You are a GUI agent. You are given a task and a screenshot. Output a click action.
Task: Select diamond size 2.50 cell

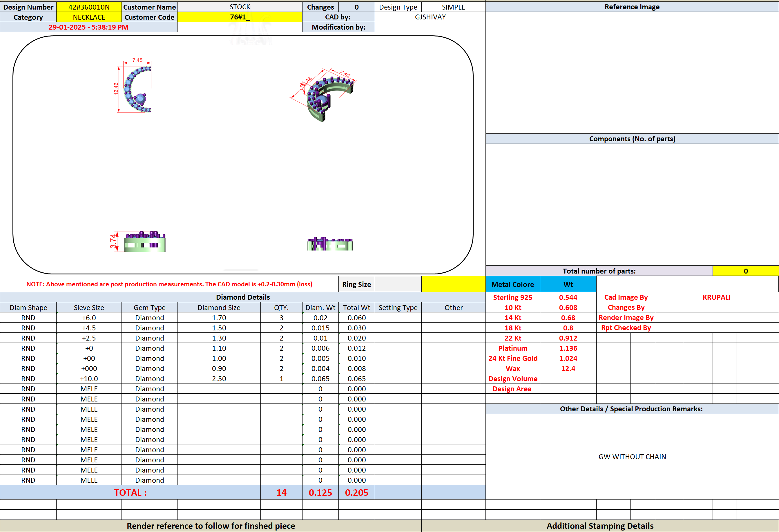219,379
